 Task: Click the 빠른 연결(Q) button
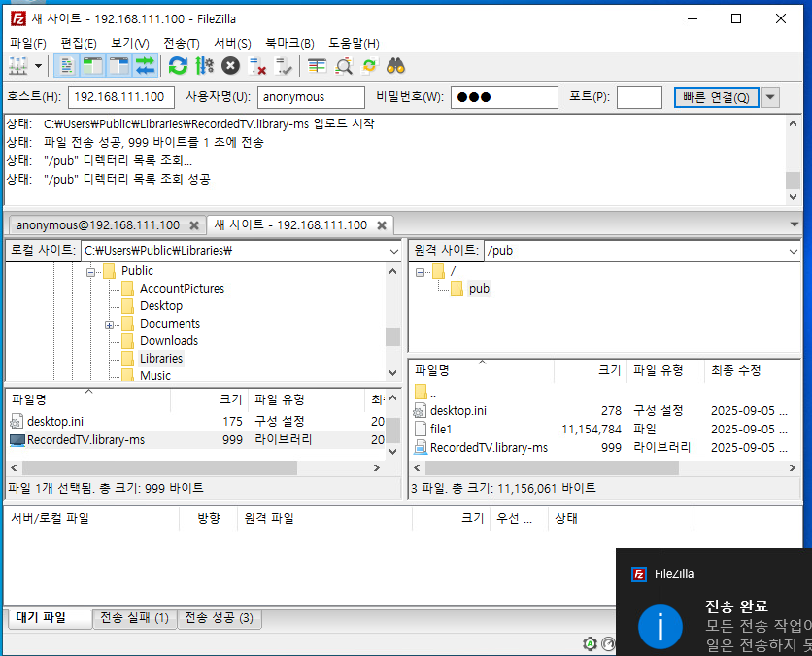(716, 97)
